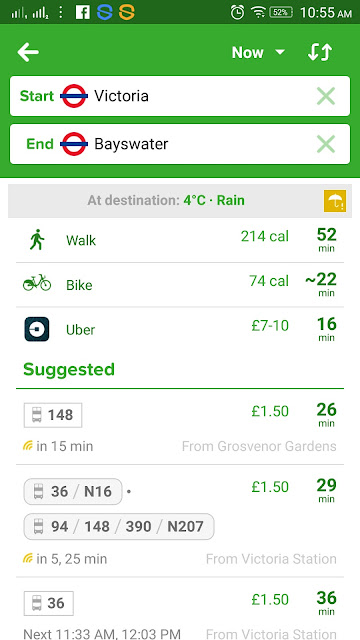The width and height of the screenshot is (360, 640).
Task: Tap the At destination 4°C Rain banner
Action: 180,201
